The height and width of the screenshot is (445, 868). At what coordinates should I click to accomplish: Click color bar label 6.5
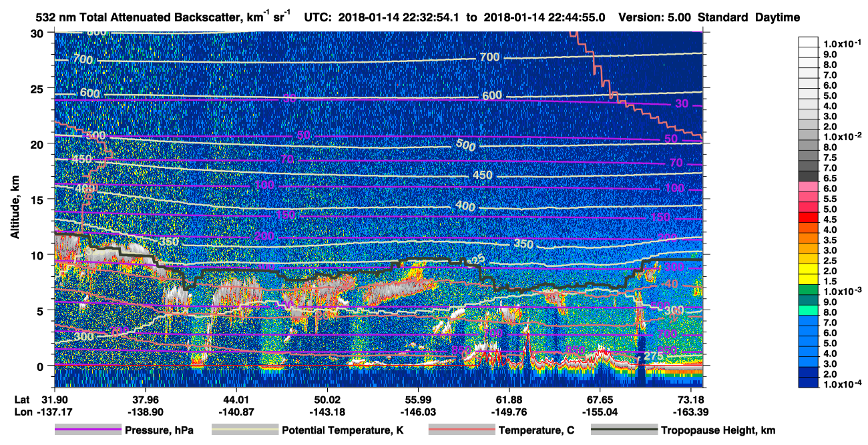[830, 178]
